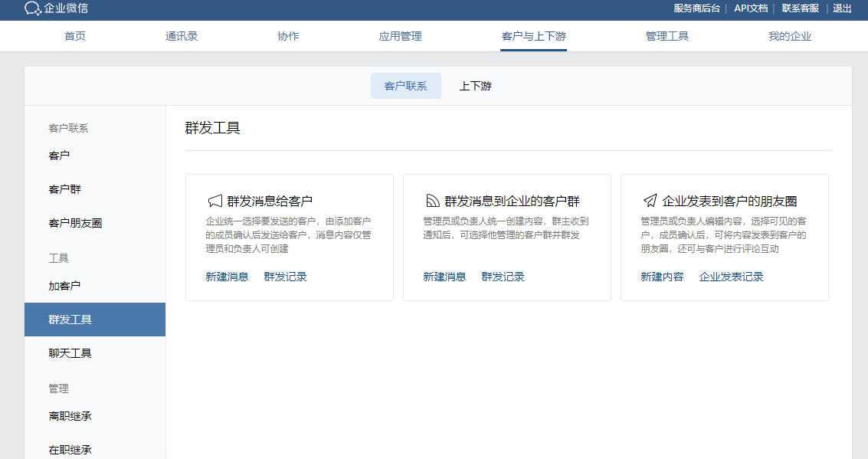Select the 客户联系 tab
Image resolution: width=868 pixels, height=459 pixels.
405,86
